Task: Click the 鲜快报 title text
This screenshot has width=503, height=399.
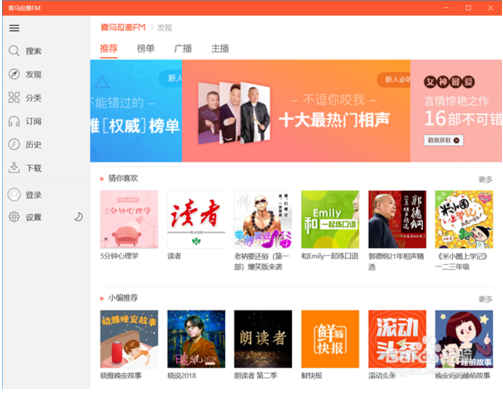Action: [312, 376]
